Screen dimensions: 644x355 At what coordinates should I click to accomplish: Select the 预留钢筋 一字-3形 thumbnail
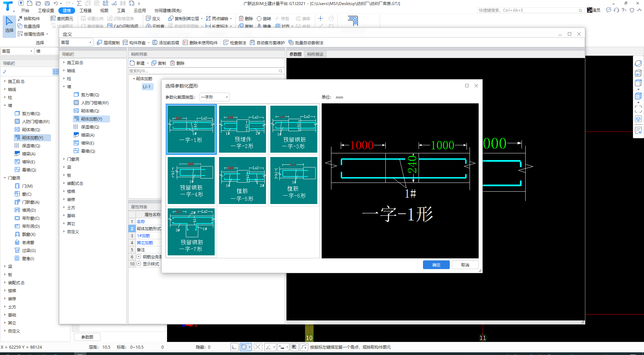(x=294, y=129)
